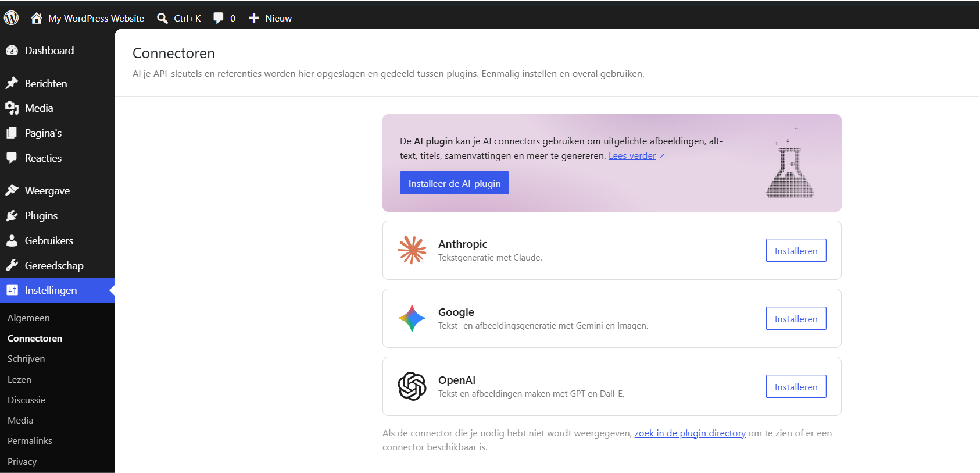The height and width of the screenshot is (473, 980).
Task: Open command palette Ctrl+K label
Action: point(187,18)
